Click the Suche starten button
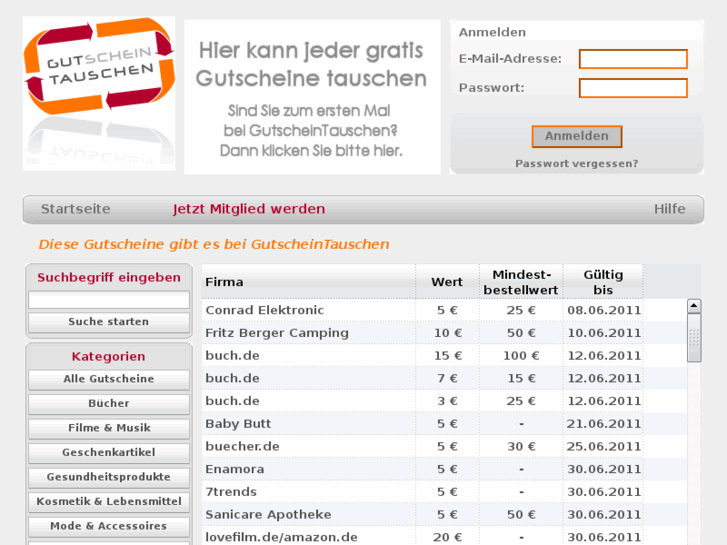This screenshot has width=727, height=545. coord(109,322)
